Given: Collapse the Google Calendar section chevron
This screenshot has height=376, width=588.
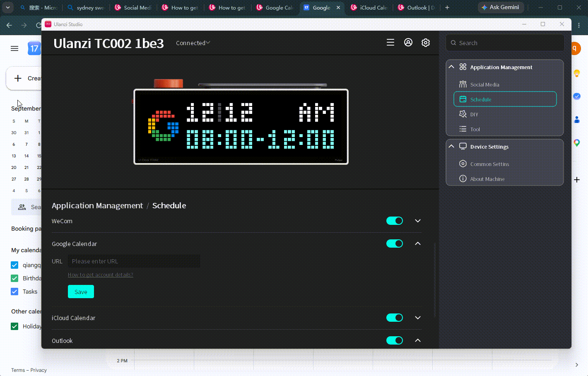Looking at the screenshot, I should [418, 243].
